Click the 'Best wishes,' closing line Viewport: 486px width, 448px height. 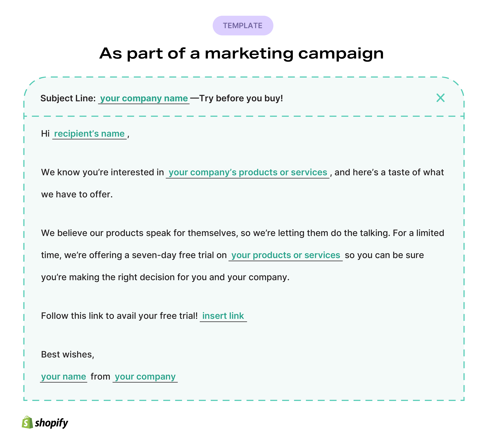68,355
